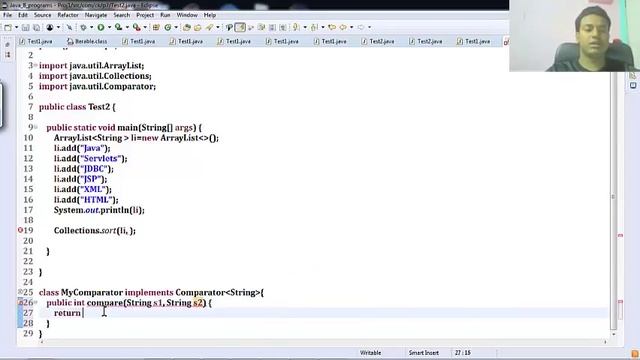
Task: Click the orange icon in bottom-right status corner
Action: pos(635,354)
